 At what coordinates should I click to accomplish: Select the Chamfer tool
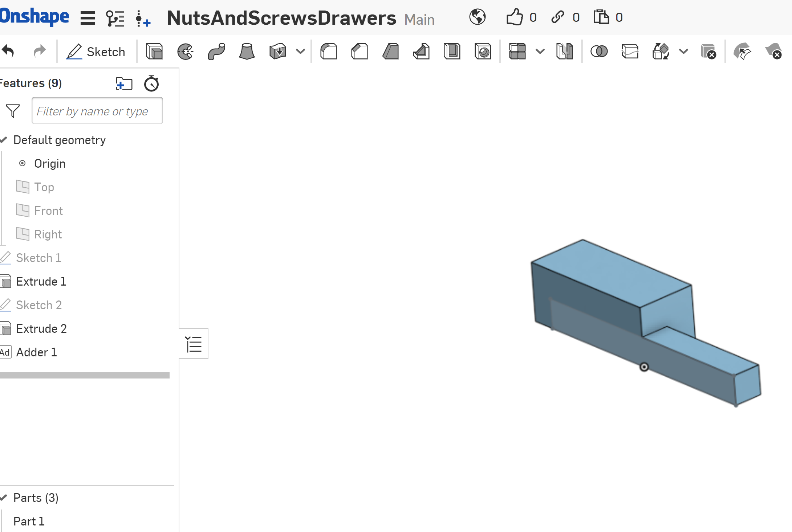360,51
